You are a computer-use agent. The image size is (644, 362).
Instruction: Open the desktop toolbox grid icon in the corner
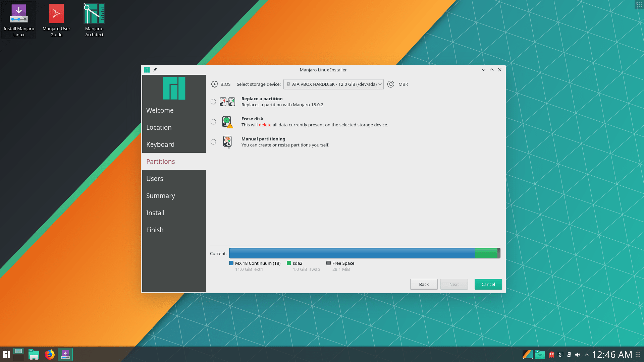click(639, 5)
